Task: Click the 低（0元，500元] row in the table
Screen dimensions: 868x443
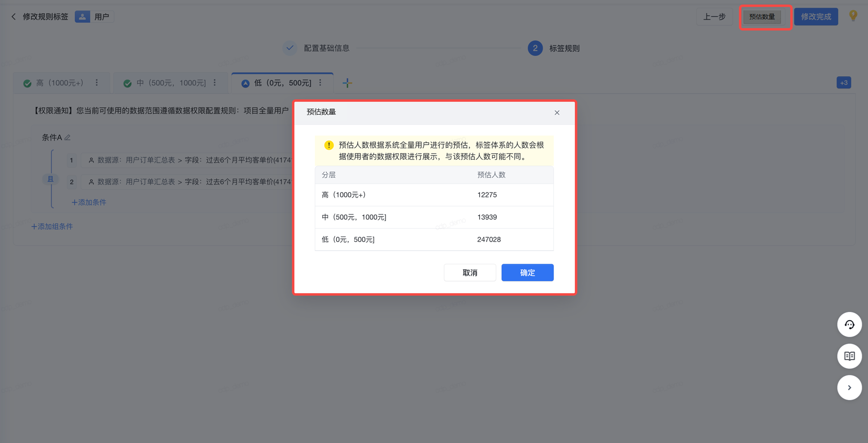Action: pos(434,239)
